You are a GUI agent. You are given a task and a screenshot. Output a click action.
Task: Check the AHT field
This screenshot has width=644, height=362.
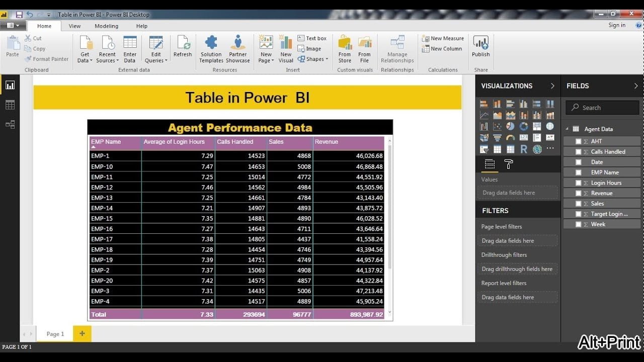pyautogui.click(x=579, y=141)
